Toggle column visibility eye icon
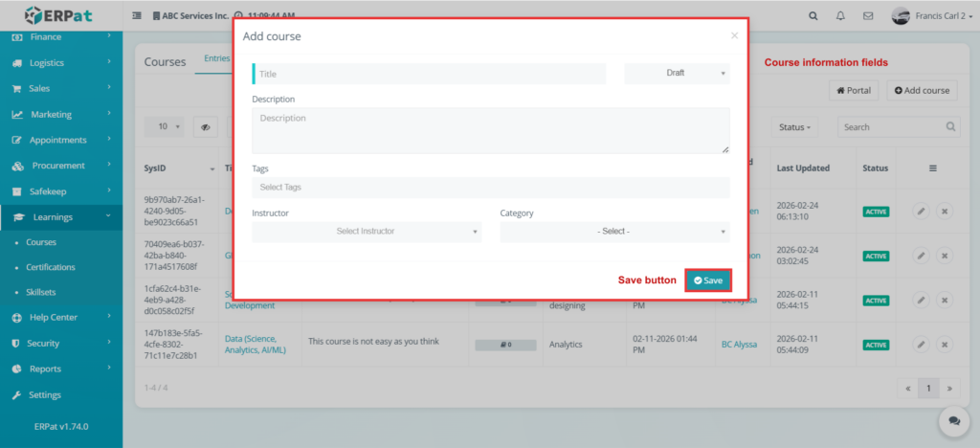 206,127
